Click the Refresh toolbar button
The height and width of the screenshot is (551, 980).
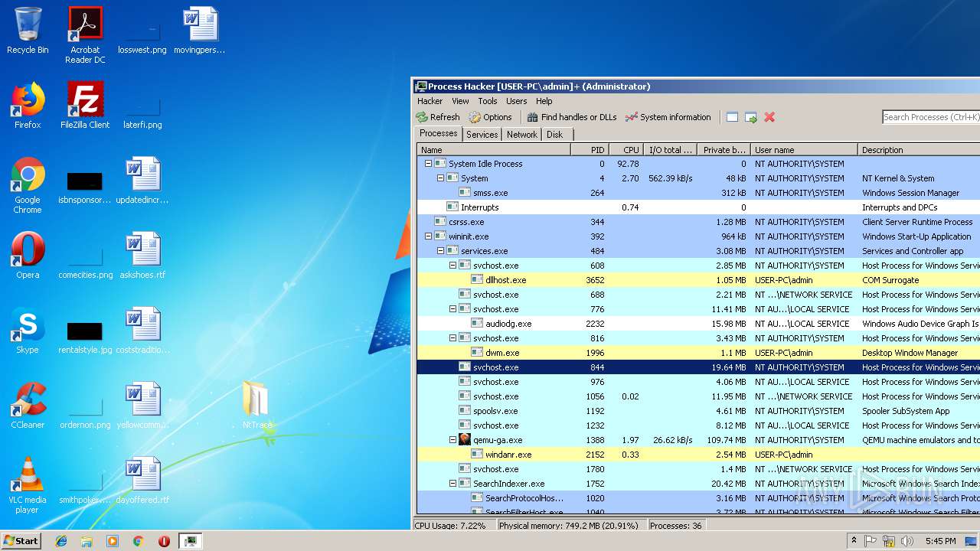pos(438,117)
